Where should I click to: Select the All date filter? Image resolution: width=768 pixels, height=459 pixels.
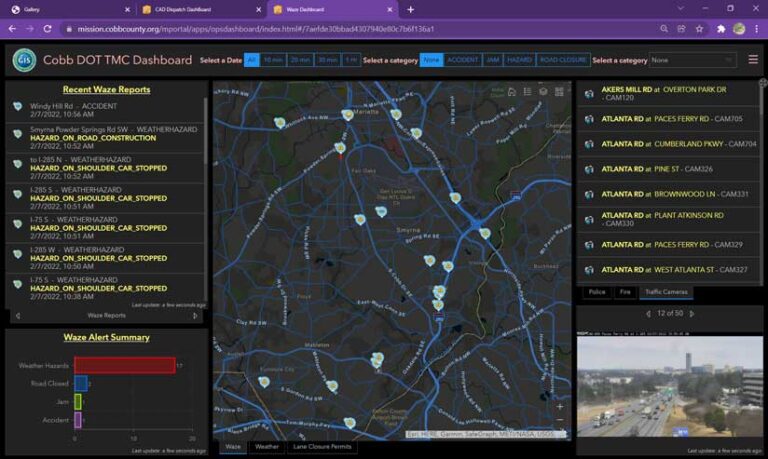[252, 60]
